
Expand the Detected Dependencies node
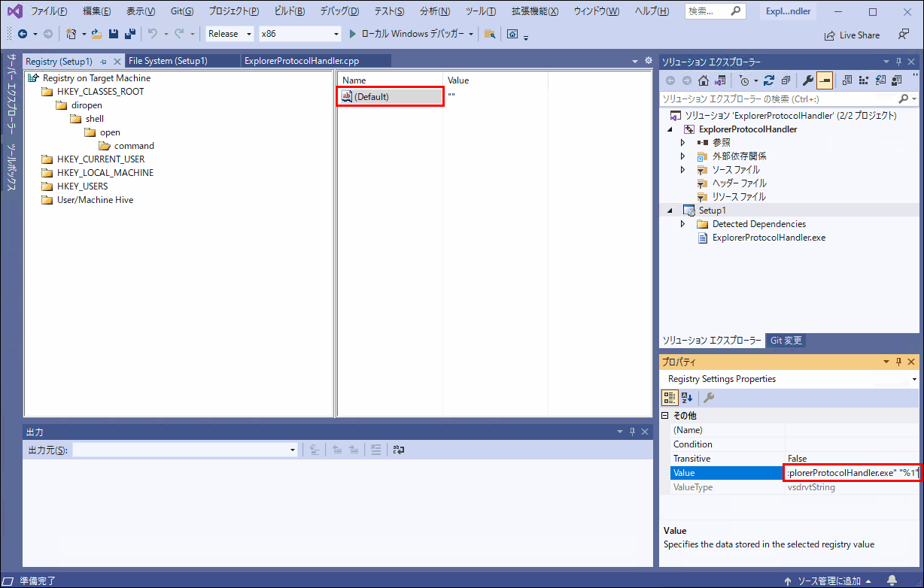(x=682, y=223)
